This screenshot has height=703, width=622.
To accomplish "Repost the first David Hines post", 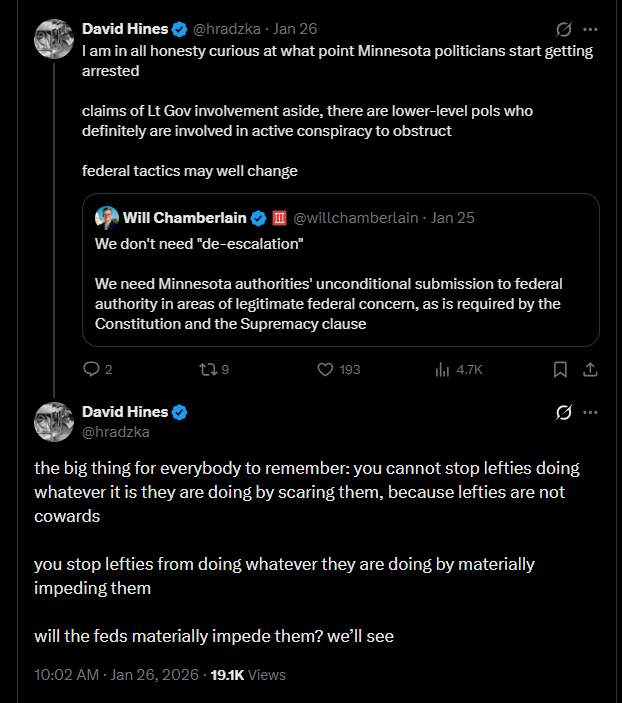I will (208, 369).
